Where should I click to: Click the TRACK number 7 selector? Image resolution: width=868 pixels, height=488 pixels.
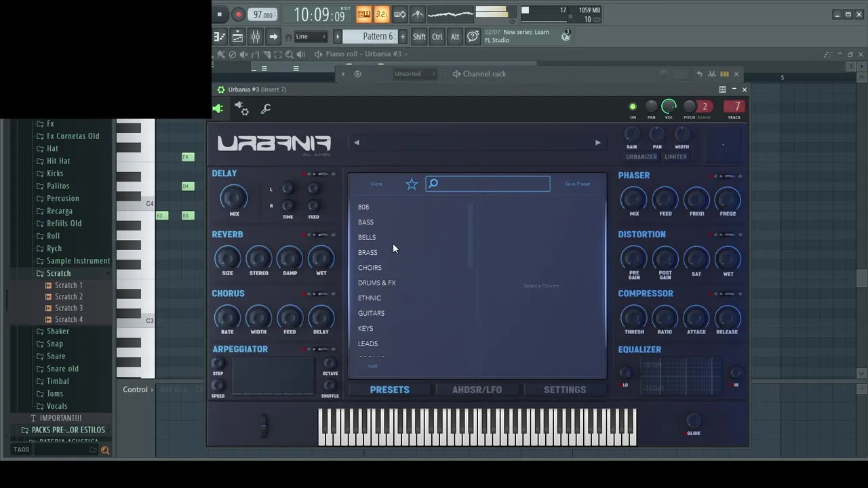[x=734, y=106]
